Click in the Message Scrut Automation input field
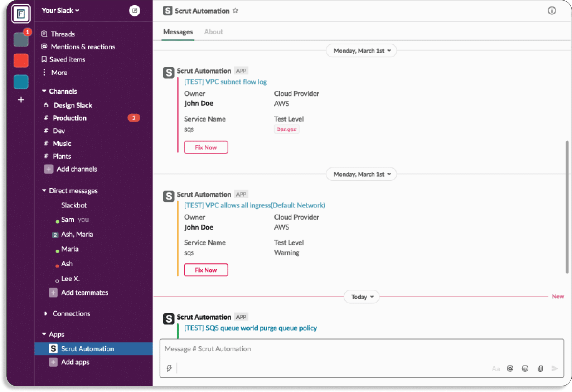572x392 pixels. (362, 349)
